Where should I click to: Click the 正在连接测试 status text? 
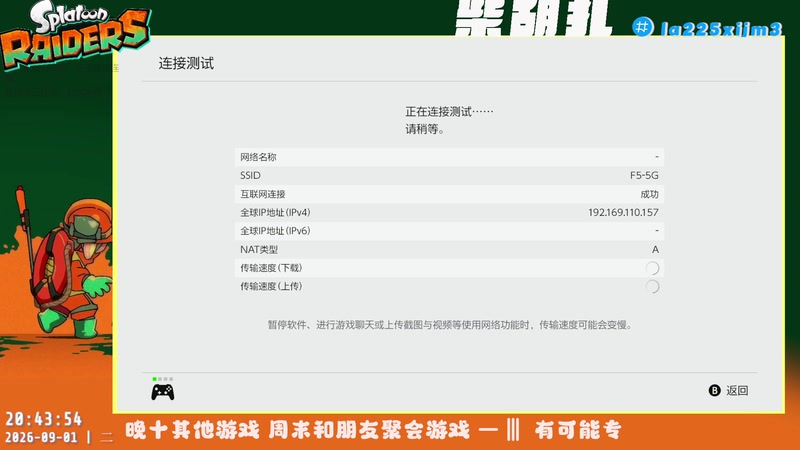pos(449,111)
